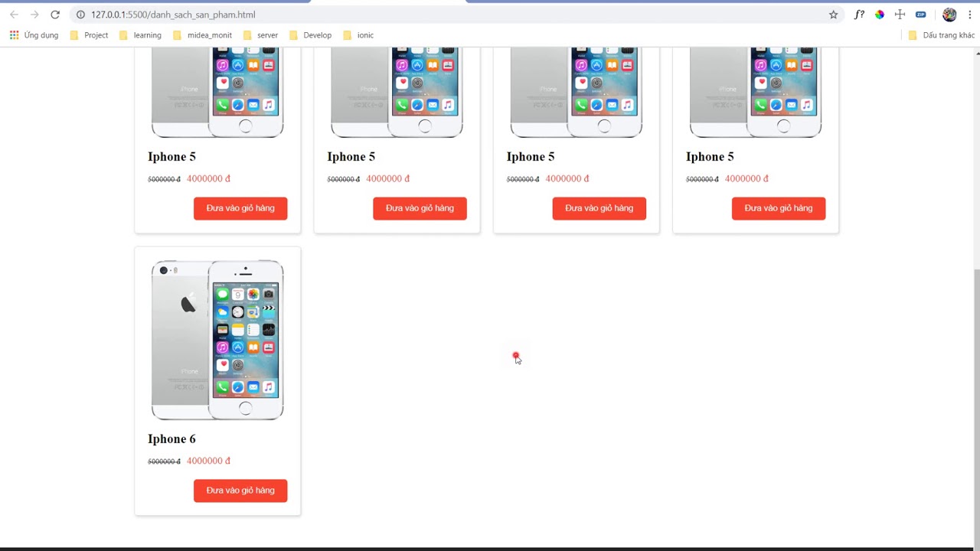Open the ionic bookmark folder
This screenshot has height=551, width=980.
pos(358,35)
